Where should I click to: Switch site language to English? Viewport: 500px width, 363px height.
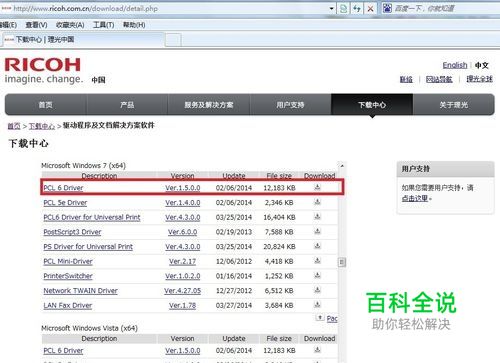click(455, 65)
